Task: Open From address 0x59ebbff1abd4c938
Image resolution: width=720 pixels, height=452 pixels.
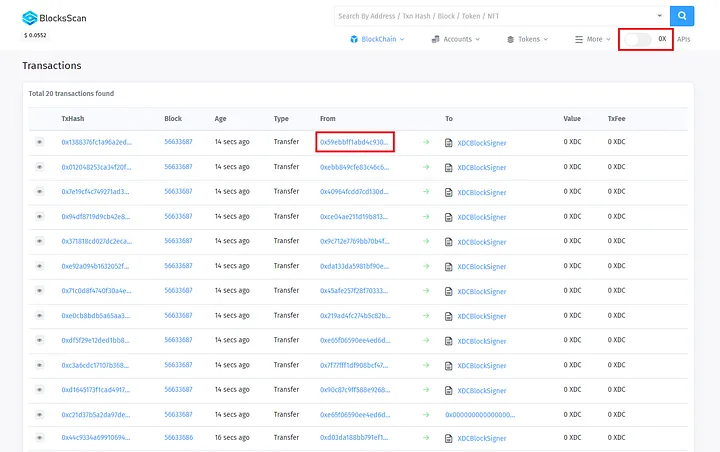Action: [x=354, y=142]
